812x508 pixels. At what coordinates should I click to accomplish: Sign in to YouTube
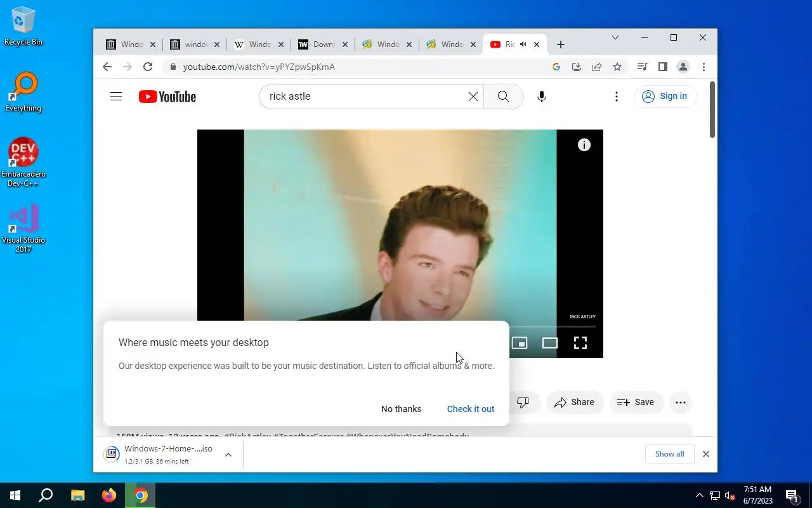coord(665,97)
